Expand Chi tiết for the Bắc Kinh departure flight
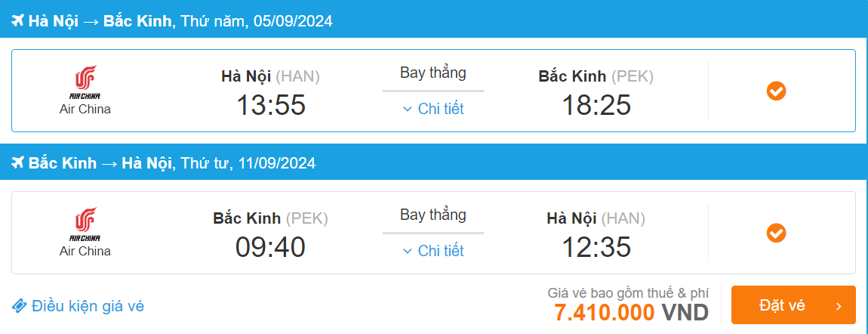868x334 pixels. [x=433, y=251]
